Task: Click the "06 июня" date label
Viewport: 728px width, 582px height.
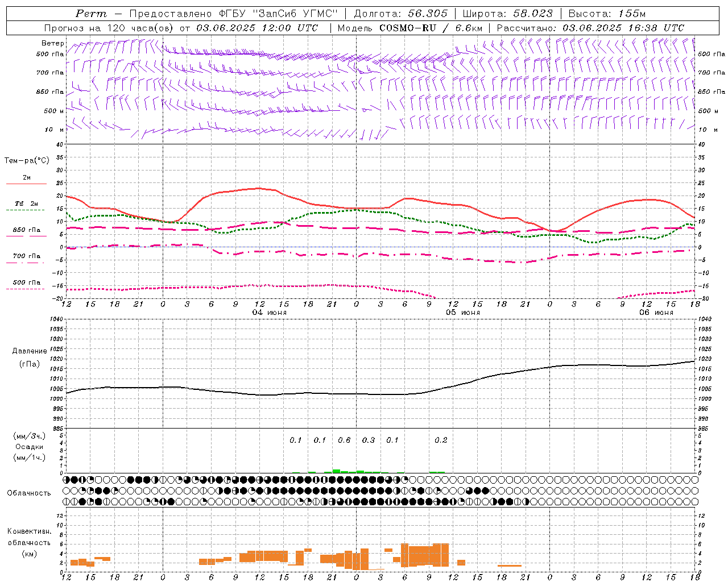Action: pyautogui.click(x=656, y=313)
